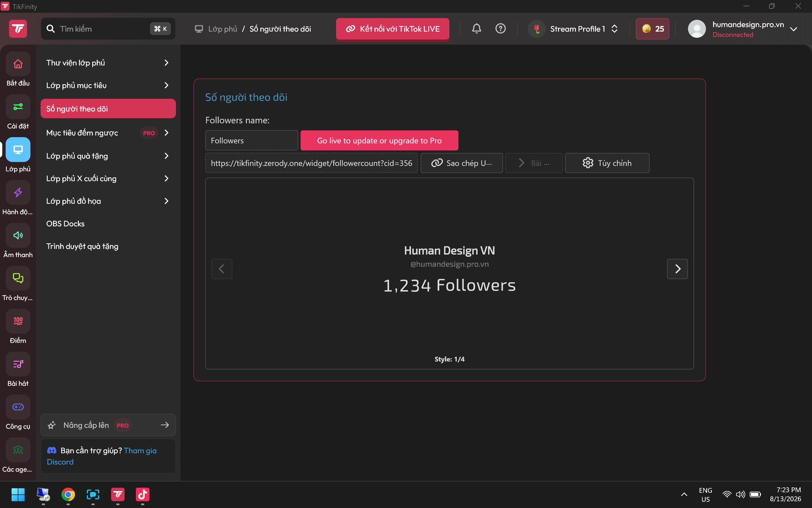Open the help question mark icon
The image size is (812, 508).
click(x=501, y=29)
